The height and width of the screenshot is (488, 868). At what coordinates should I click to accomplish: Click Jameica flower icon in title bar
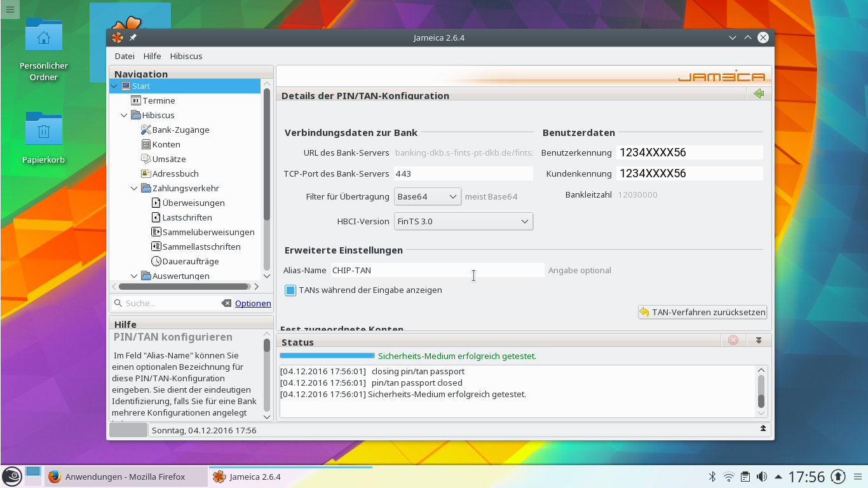tap(118, 37)
